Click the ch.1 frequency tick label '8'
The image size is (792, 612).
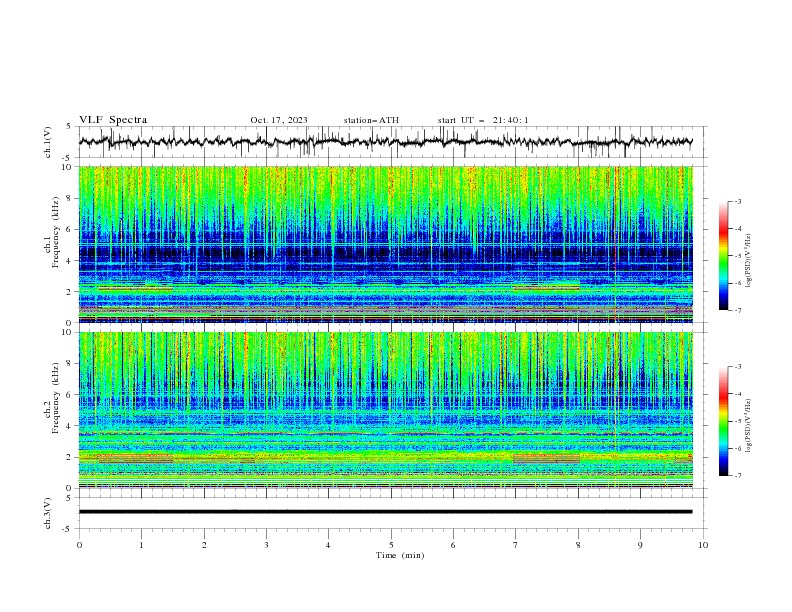[70, 198]
